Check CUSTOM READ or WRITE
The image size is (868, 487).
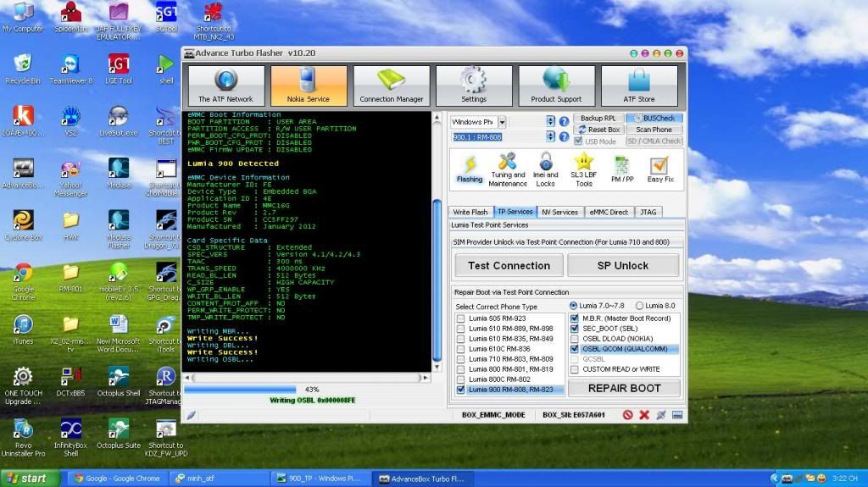(575, 369)
